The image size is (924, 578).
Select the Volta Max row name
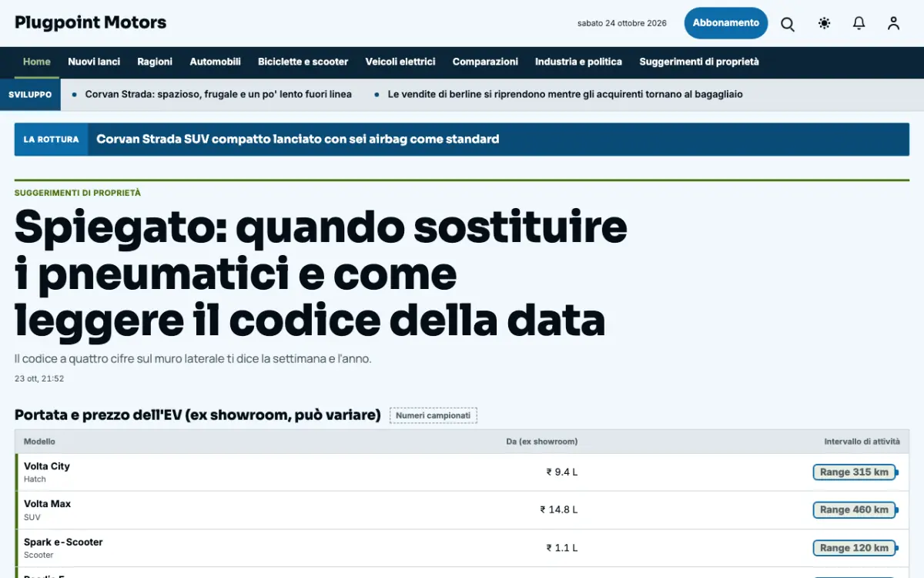click(x=48, y=504)
